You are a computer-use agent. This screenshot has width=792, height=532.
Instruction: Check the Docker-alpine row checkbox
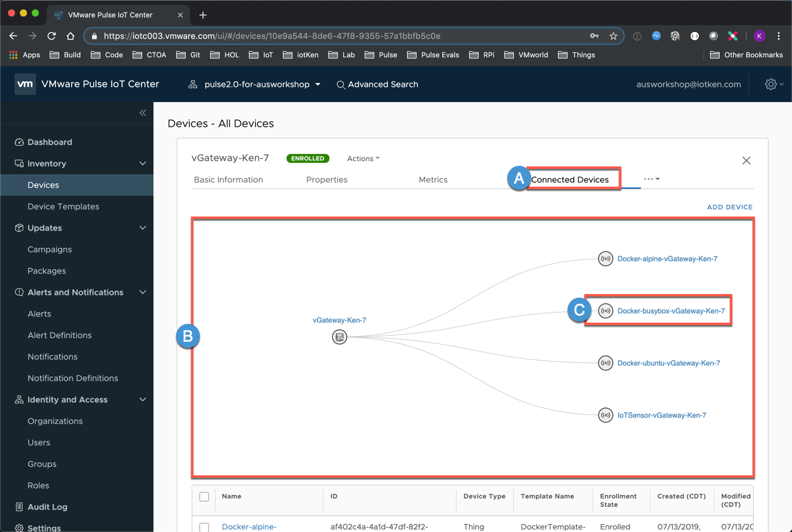[x=204, y=527]
